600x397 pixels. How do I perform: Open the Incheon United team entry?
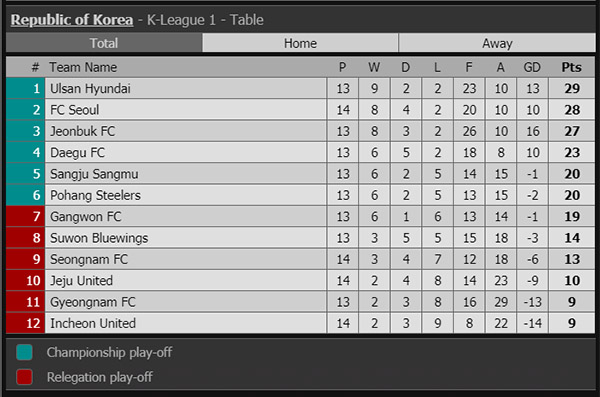[x=93, y=323]
